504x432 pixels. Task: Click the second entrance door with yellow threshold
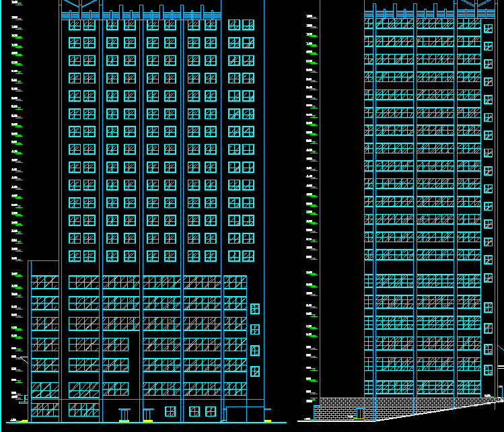point(147,413)
